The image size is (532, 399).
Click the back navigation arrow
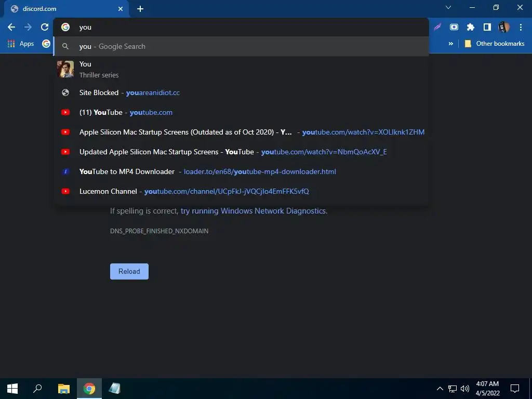[x=11, y=27]
